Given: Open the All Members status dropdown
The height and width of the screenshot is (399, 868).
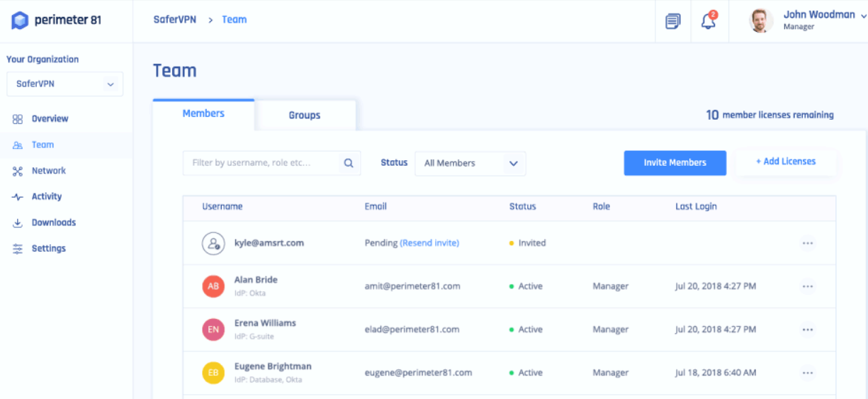Looking at the screenshot, I should click(x=470, y=163).
